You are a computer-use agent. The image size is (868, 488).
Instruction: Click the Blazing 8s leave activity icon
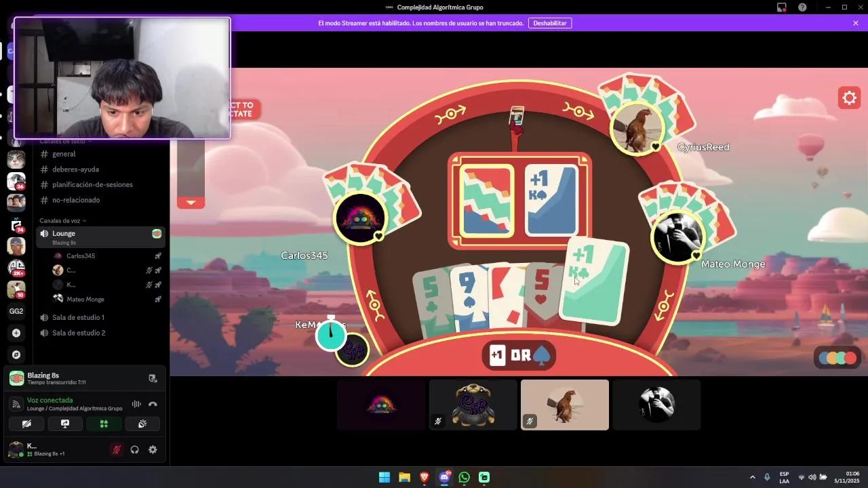(153, 378)
